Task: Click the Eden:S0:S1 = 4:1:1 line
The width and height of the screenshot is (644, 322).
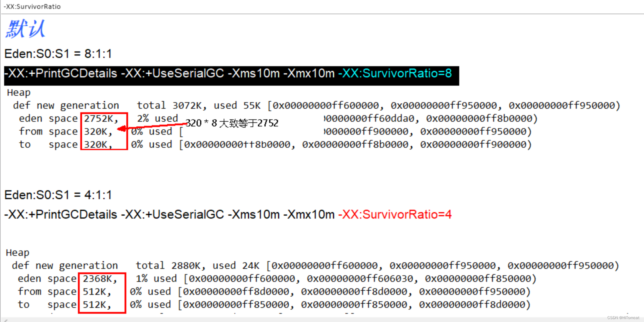Action: [58, 195]
